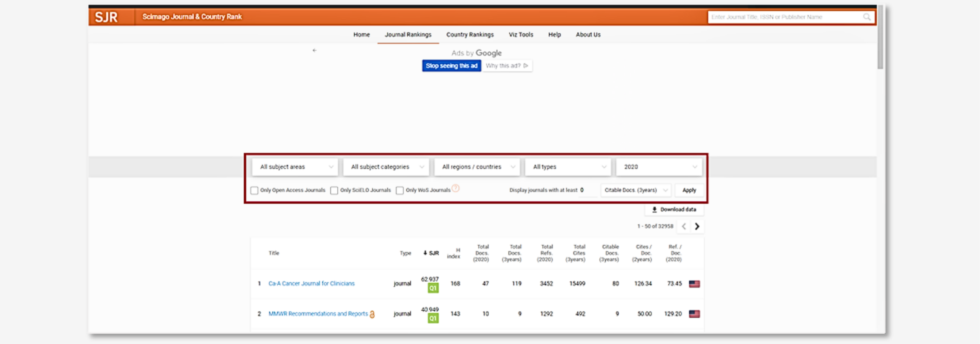Click the Why this ad link
Viewport: 980px width, 344px height.
tap(507, 66)
